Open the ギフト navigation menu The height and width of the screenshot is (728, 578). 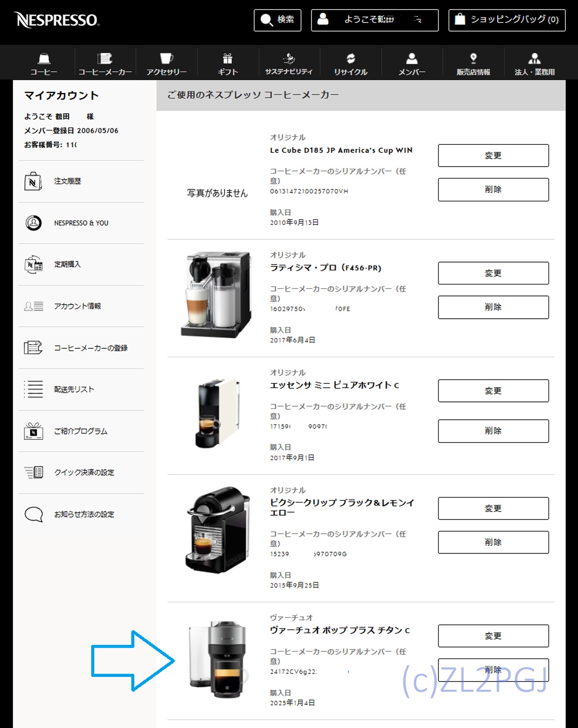tap(228, 64)
